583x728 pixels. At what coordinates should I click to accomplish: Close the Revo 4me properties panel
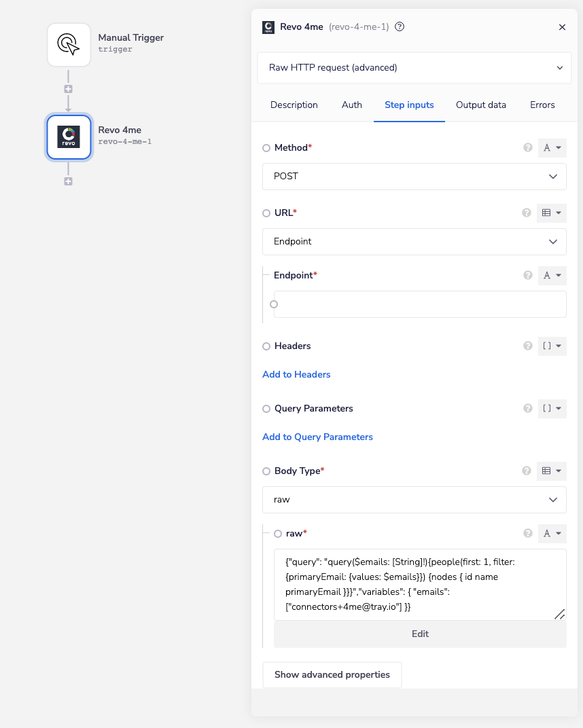562,27
